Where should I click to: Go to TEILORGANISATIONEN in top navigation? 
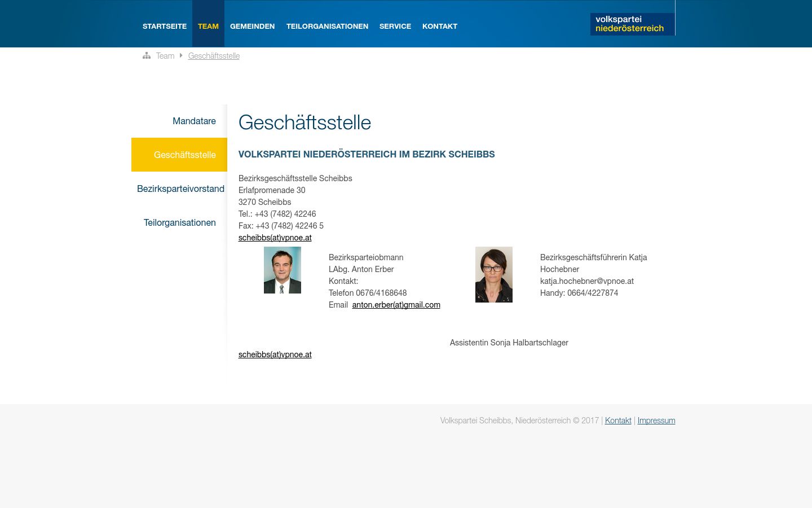click(327, 27)
